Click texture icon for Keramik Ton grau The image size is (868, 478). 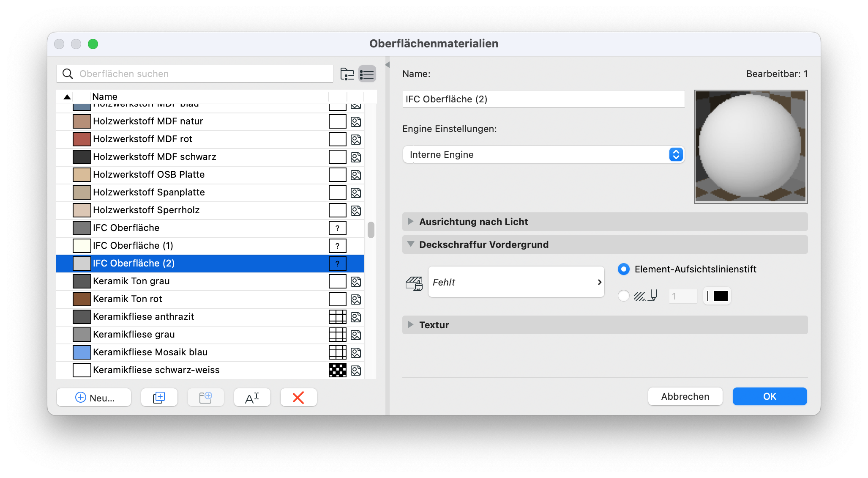tap(356, 282)
